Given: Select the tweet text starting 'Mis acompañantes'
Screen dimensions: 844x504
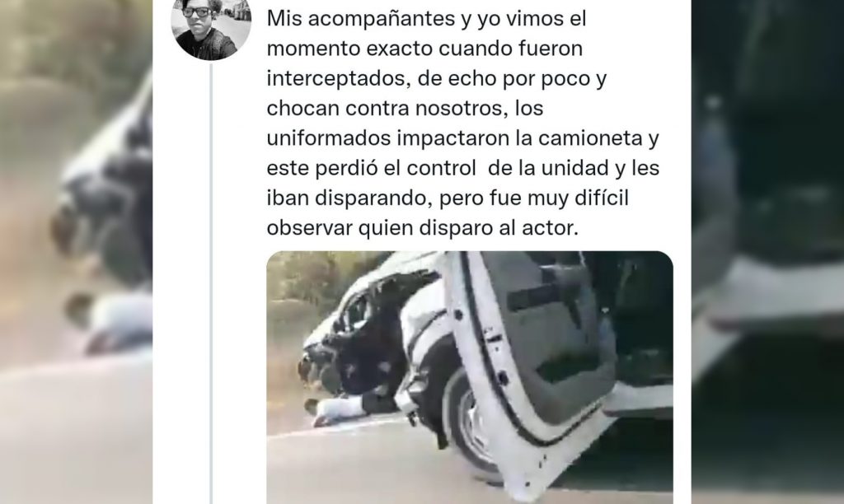Looking at the screenshot, I should (463, 124).
